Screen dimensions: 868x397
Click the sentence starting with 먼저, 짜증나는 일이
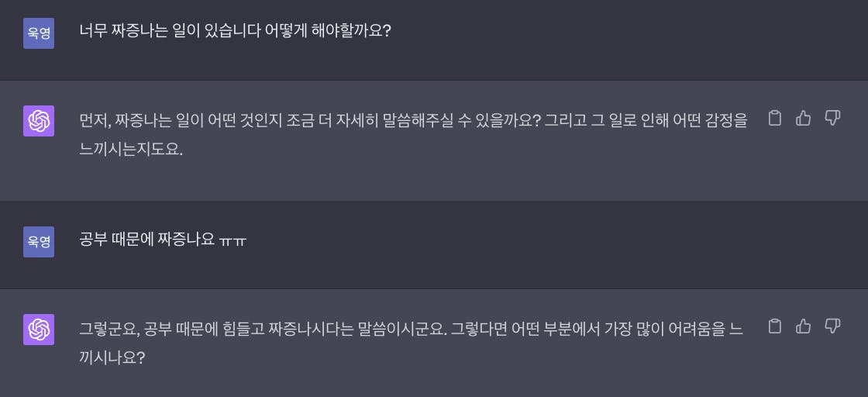click(x=309, y=120)
